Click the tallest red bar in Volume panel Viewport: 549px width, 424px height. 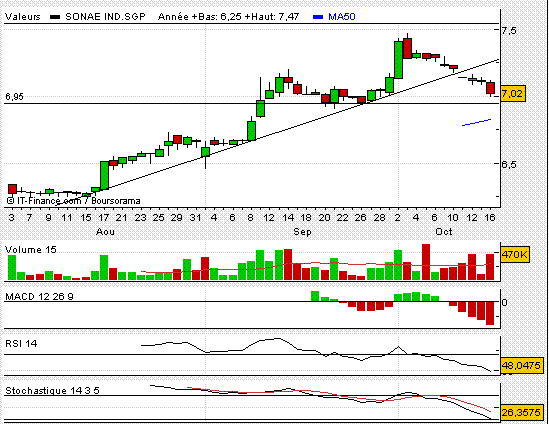pyautogui.click(x=426, y=262)
